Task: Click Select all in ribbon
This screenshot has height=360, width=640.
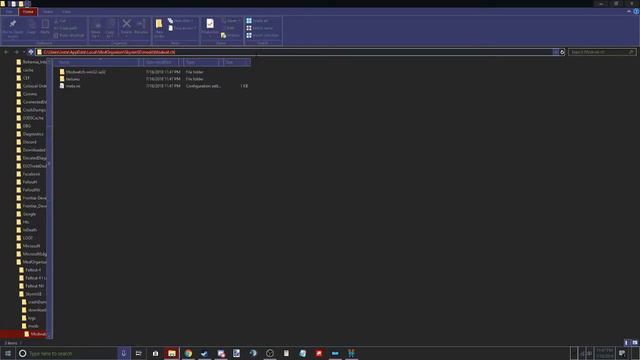Action: click(257, 21)
